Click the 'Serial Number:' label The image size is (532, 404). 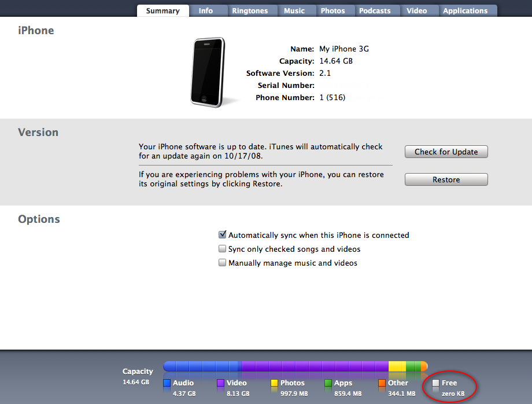286,86
